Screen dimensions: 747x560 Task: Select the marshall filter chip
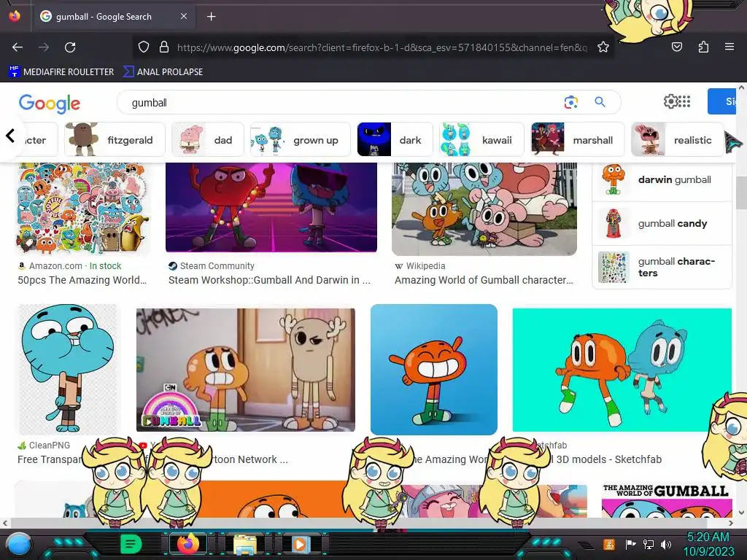[578, 139]
